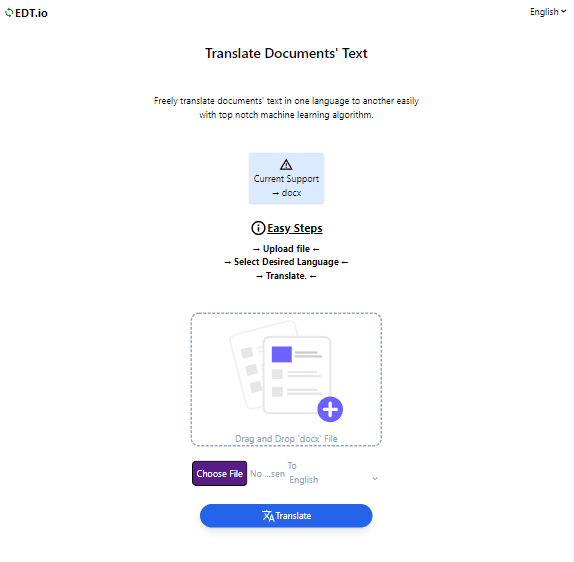Click the warning triangle icon

286,165
